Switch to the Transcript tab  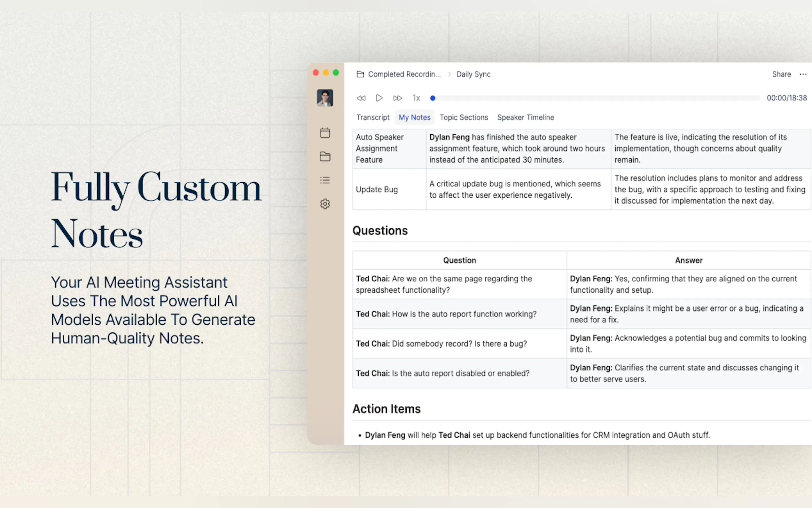tap(373, 117)
